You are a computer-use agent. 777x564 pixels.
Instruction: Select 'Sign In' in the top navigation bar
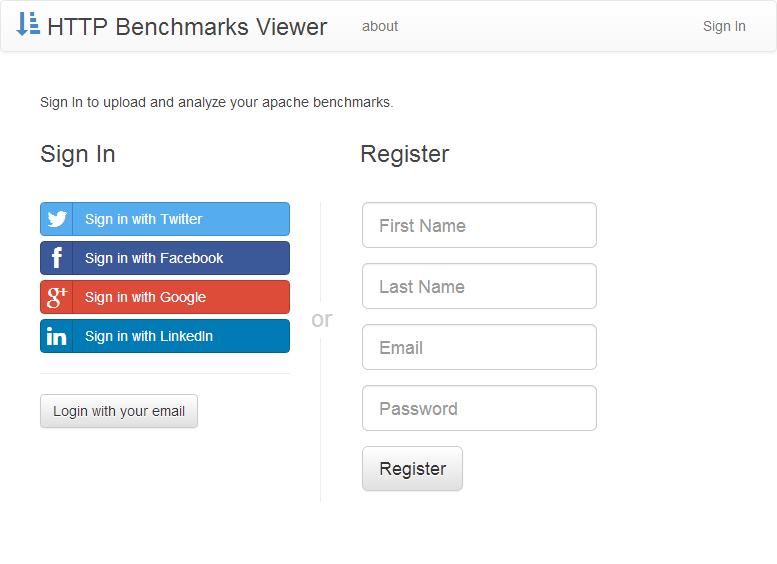(x=724, y=26)
